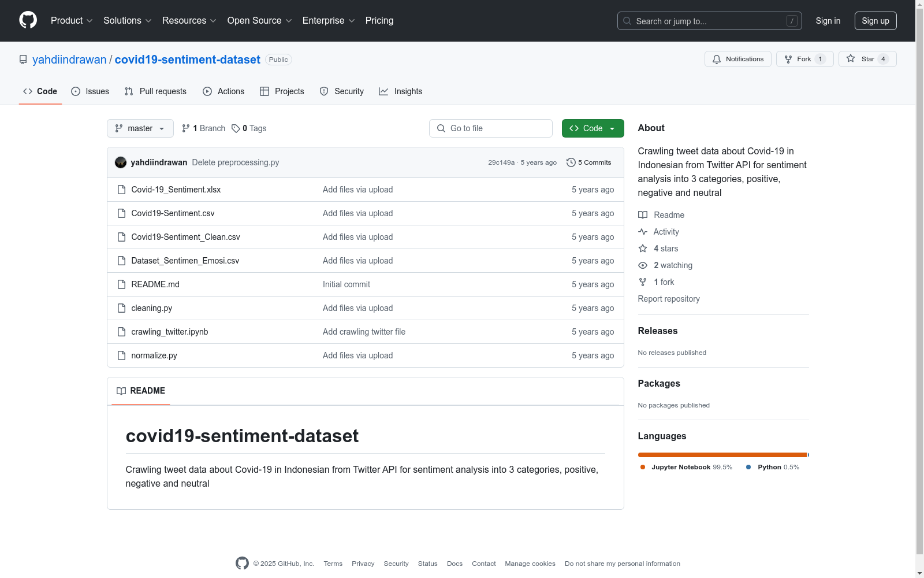
Task: Click the bell icon on Notifications button
Action: point(717,59)
